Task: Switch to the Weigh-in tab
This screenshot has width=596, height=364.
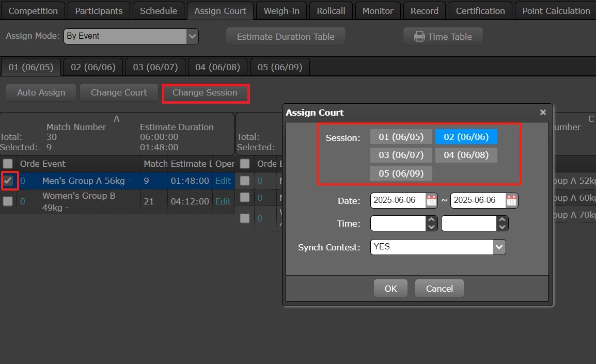Action: pyautogui.click(x=281, y=11)
